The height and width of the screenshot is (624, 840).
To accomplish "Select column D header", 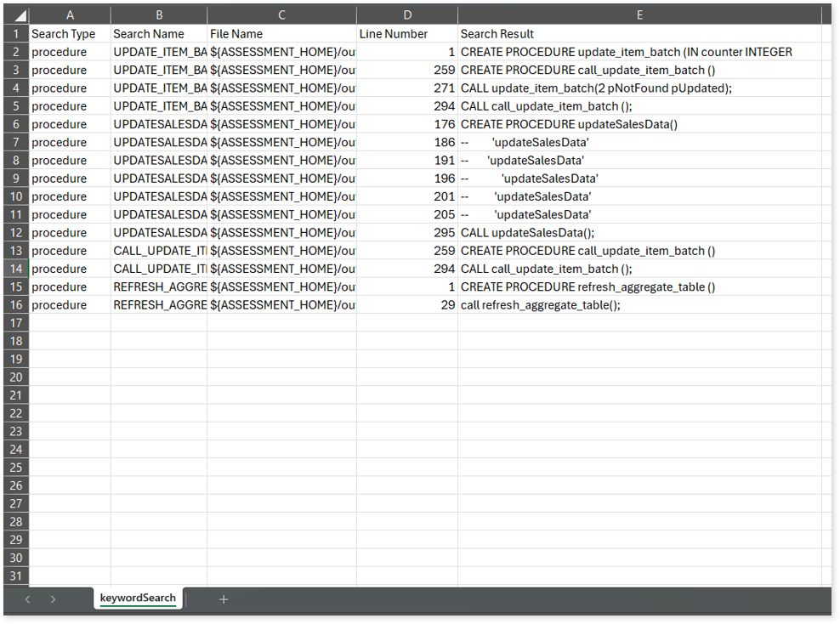I will tap(406, 15).
